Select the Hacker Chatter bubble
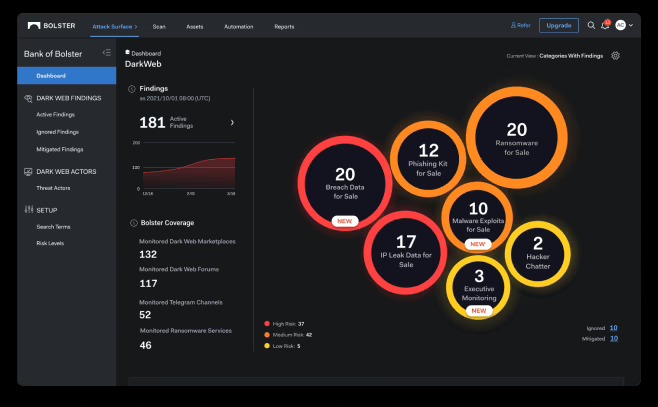Image resolution: width=658 pixels, height=407 pixels. pyautogui.click(x=538, y=254)
